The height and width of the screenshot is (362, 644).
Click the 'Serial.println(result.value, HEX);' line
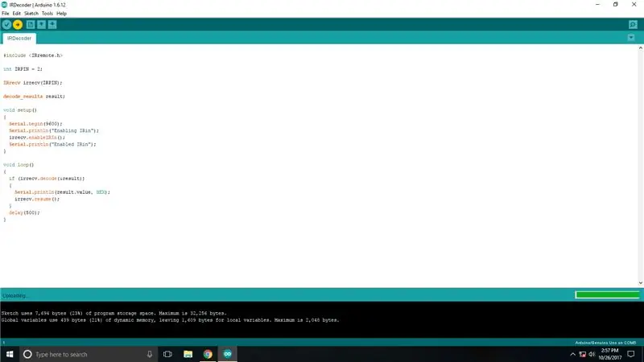62,192
